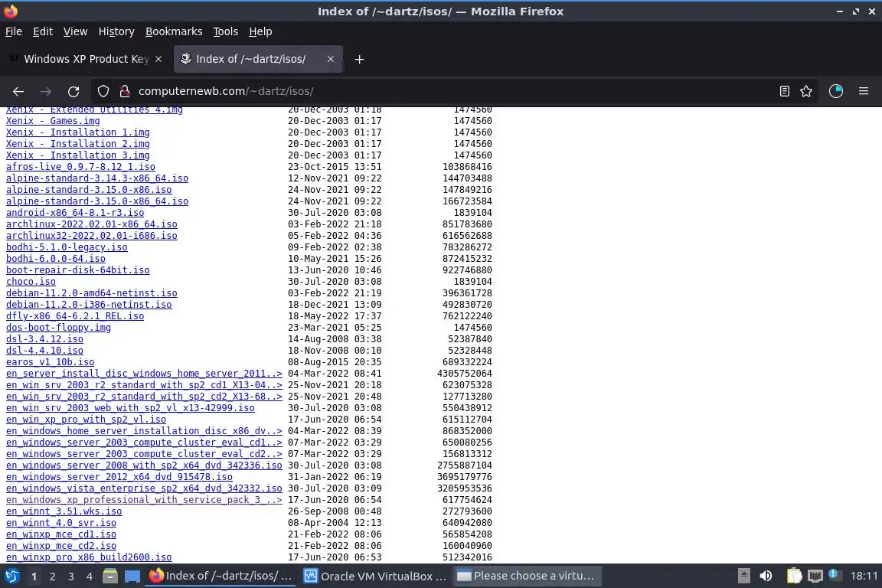Open the Edit menu
The width and height of the screenshot is (882, 588).
(43, 31)
